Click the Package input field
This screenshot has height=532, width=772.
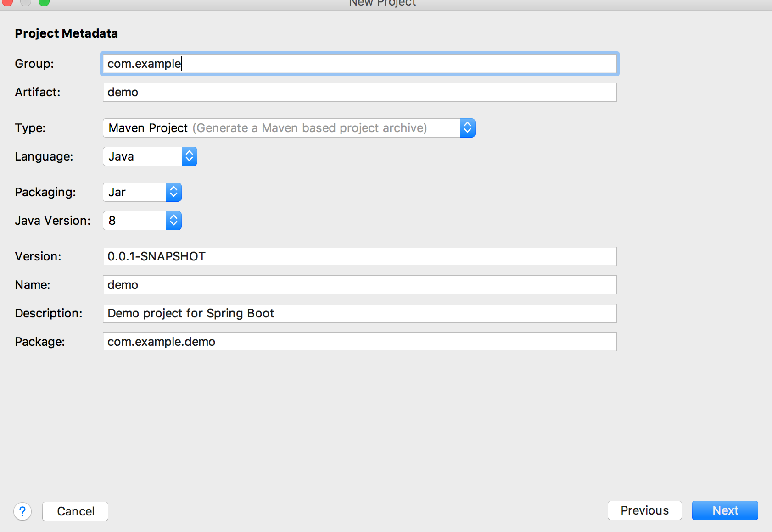click(359, 342)
